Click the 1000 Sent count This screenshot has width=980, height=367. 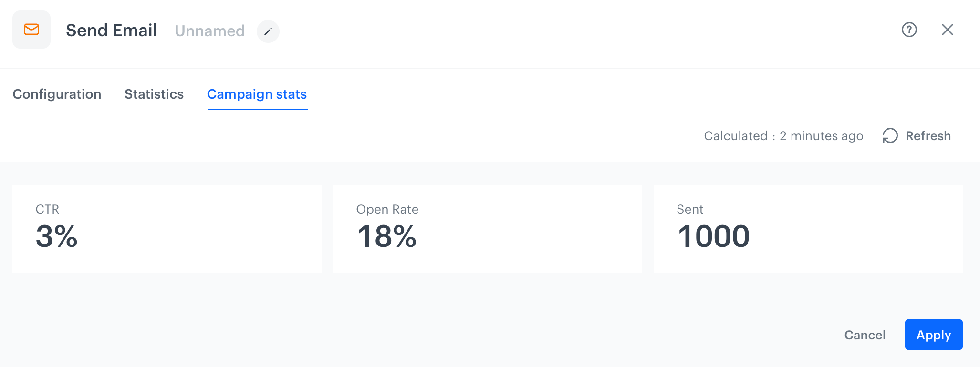pos(713,235)
